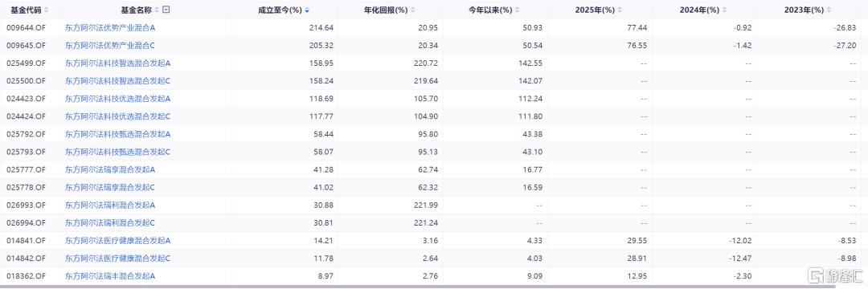Sort by 2023年(%) using its sort arrows

point(829,10)
